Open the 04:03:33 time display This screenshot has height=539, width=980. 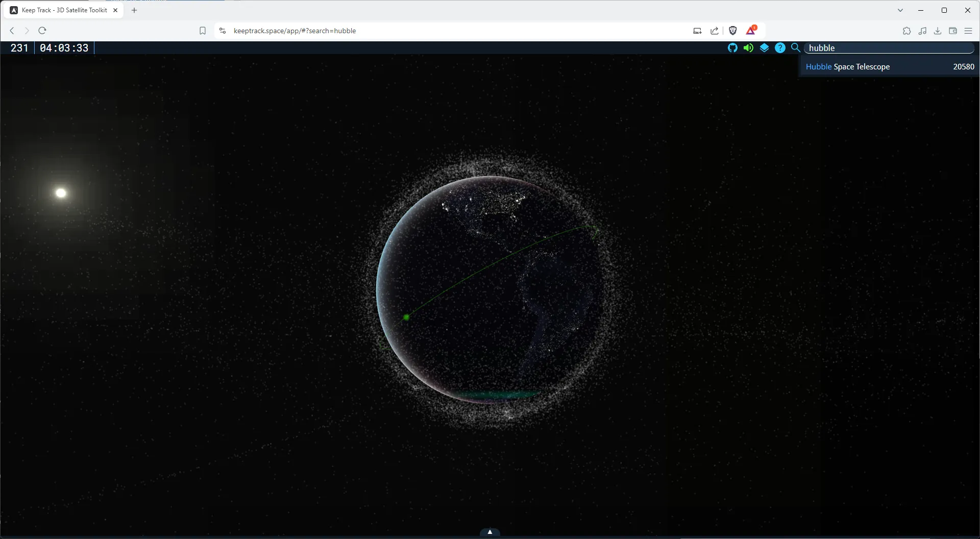pyautogui.click(x=64, y=48)
